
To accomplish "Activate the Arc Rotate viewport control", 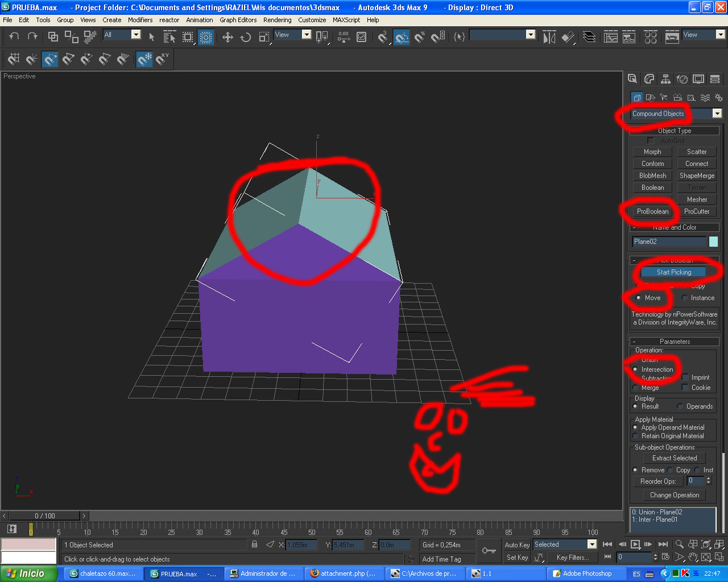I will [706, 558].
